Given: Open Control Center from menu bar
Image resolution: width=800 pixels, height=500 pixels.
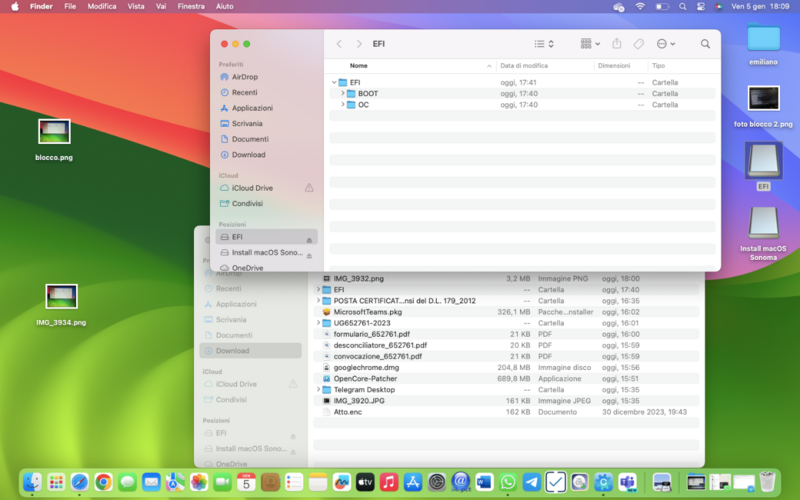Looking at the screenshot, I should [x=701, y=7].
